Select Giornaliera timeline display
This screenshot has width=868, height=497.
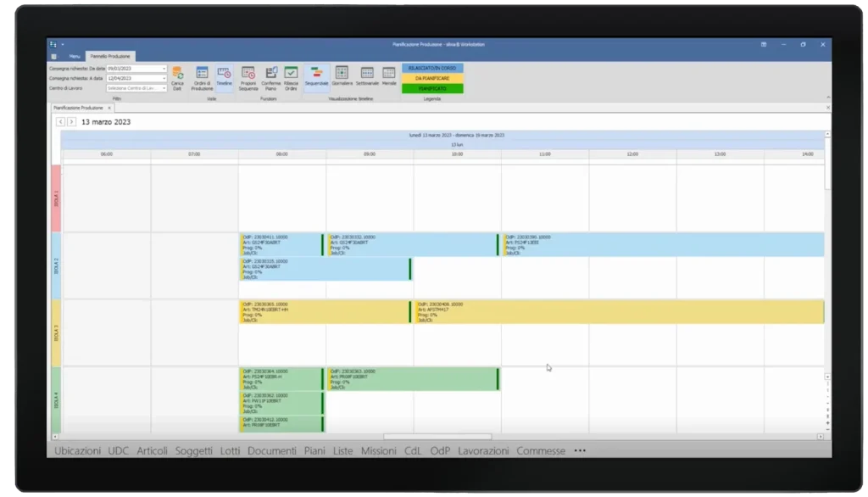tap(342, 77)
